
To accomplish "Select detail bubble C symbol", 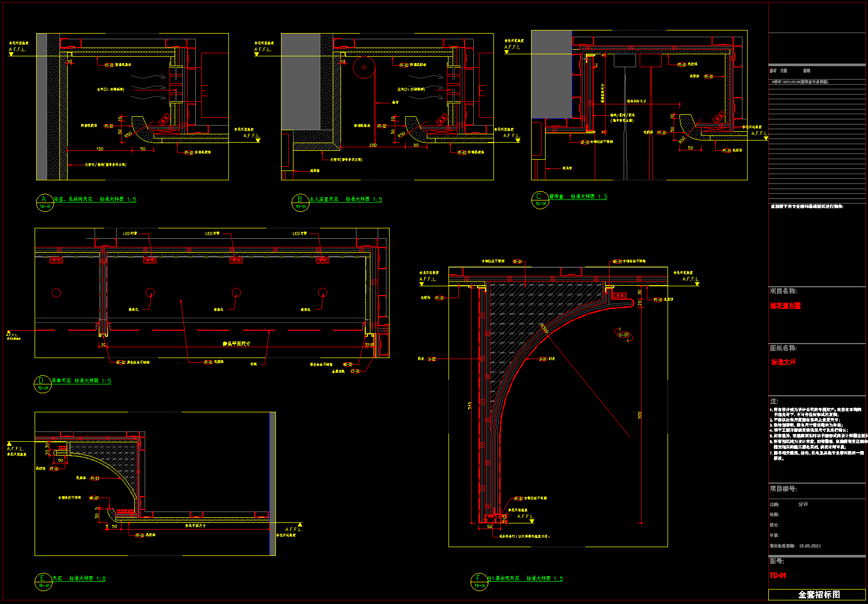I will 540,199.
